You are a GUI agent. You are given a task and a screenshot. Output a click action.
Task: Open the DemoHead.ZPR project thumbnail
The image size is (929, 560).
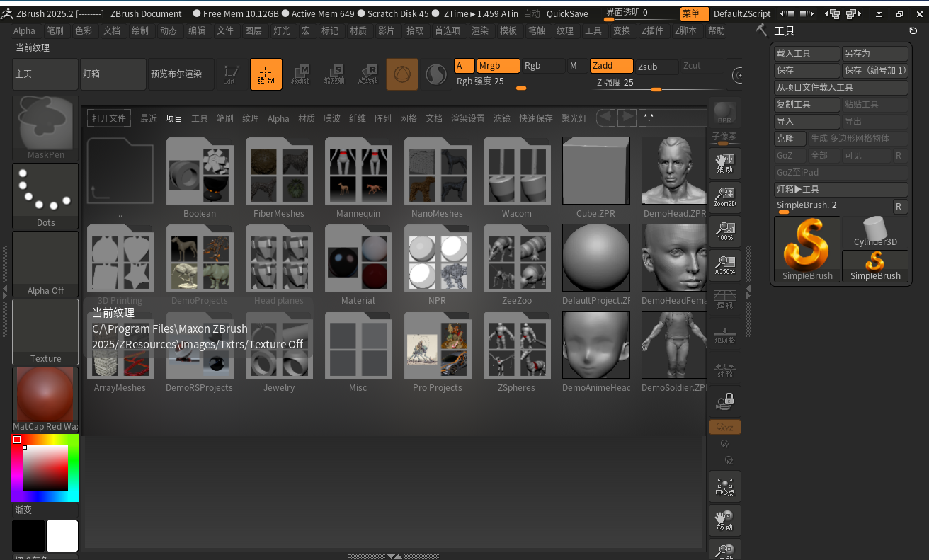pos(675,178)
